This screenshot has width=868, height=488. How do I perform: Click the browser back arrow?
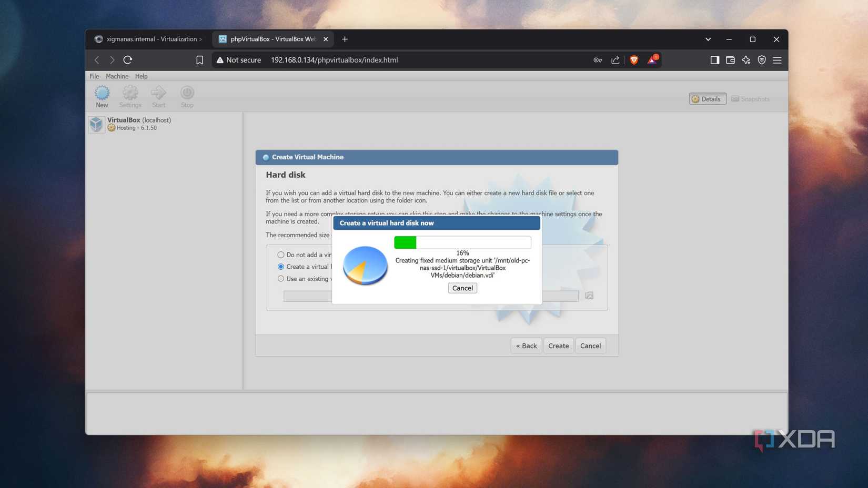pos(97,60)
